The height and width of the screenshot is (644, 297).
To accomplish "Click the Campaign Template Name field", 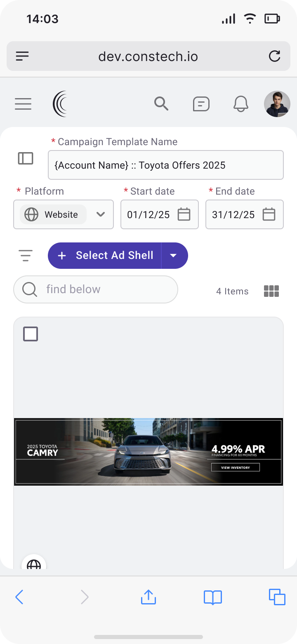I will point(166,165).
